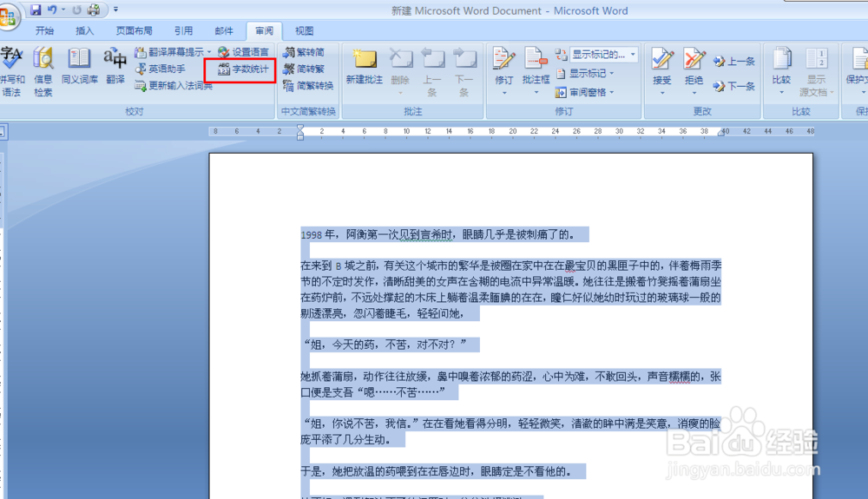Viewport: 868px width, 499px height.
Task: Open 英语助手
Action: coord(161,69)
